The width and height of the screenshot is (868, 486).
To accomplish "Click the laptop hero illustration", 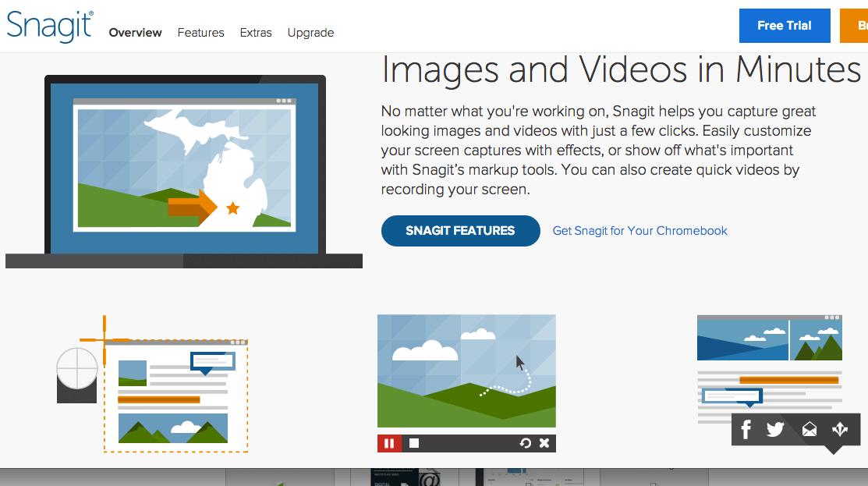I will point(184,172).
